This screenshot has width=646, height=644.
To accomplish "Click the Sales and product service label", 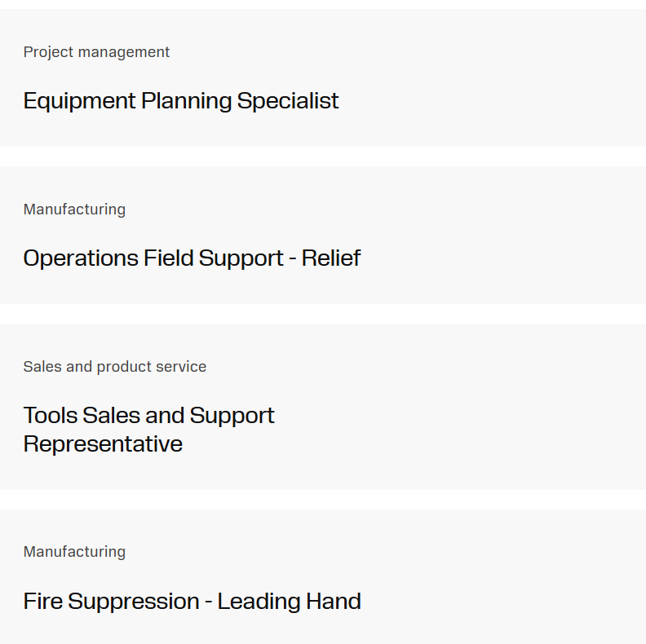I will point(114,367).
